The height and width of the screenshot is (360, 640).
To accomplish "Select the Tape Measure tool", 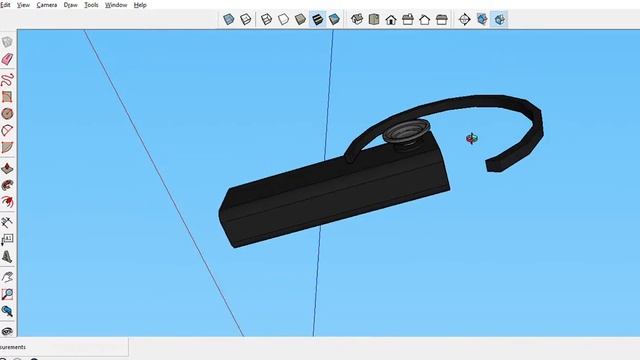I will pyautogui.click(x=7, y=222).
